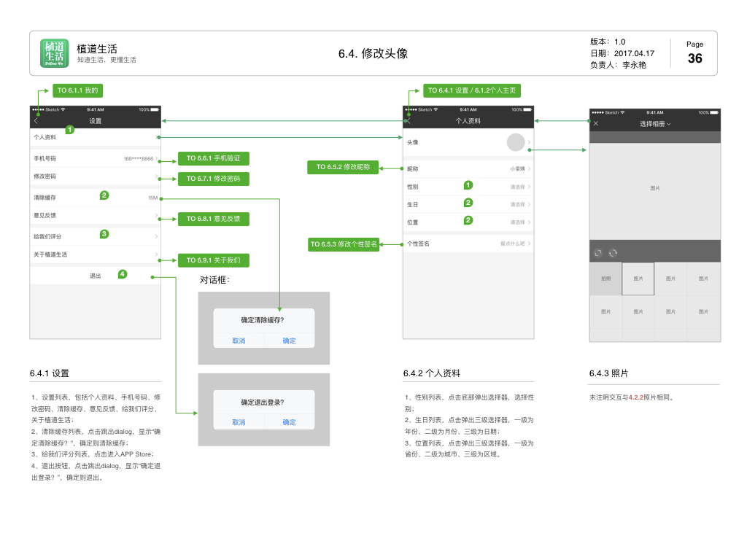The width and height of the screenshot is (747, 560).
Task: Tap the highlighted 图片 thumbnail beside 拍照
Action: (638, 279)
